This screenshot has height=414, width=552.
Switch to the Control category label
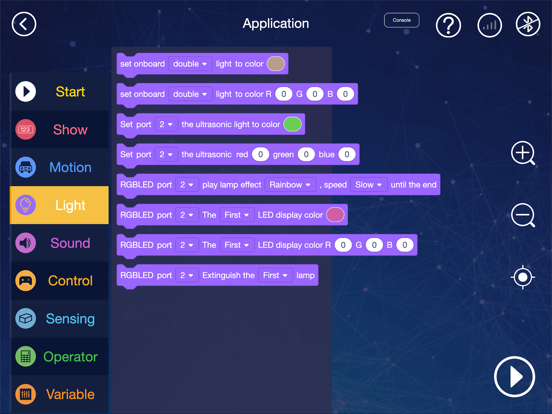coord(70,281)
